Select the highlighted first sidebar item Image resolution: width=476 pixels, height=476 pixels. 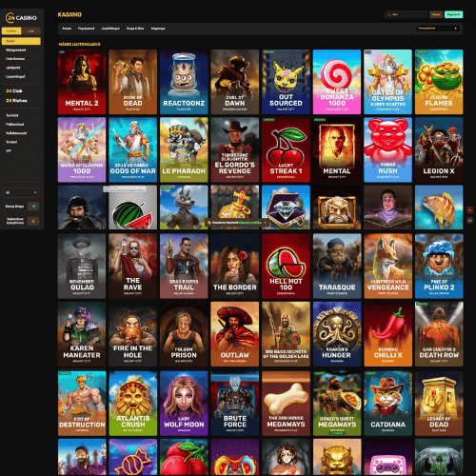pyautogui.click(x=21, y=41)
